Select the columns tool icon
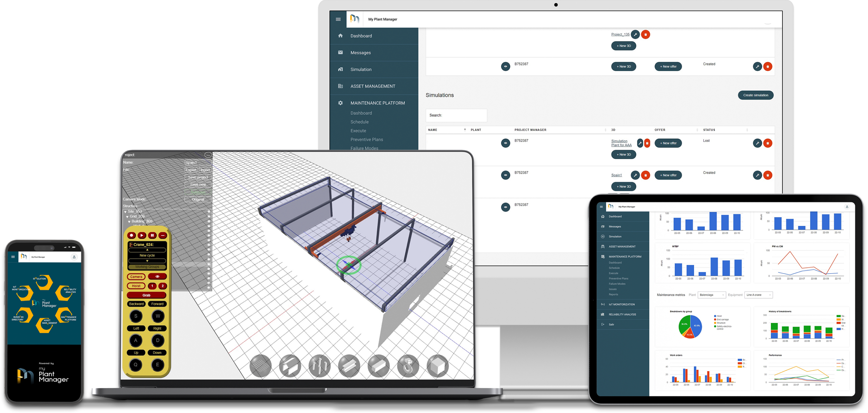868x413 pixels. pos(320,366)
